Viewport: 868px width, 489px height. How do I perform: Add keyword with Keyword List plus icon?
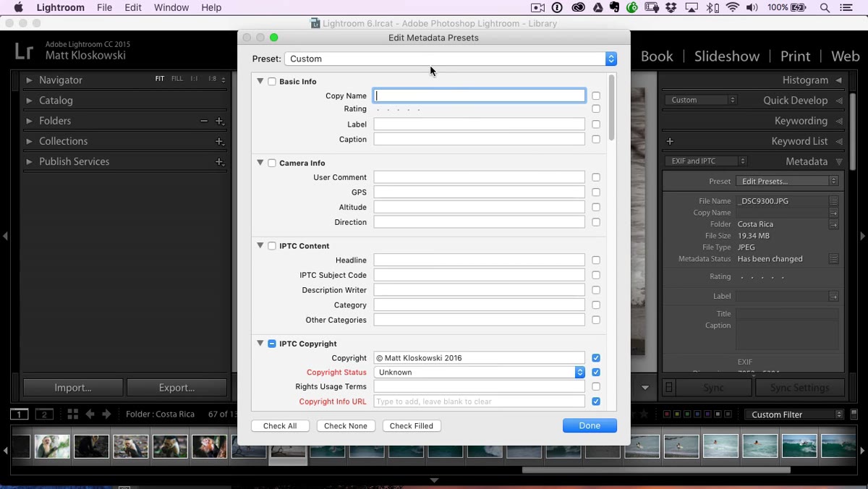(670, 141)
